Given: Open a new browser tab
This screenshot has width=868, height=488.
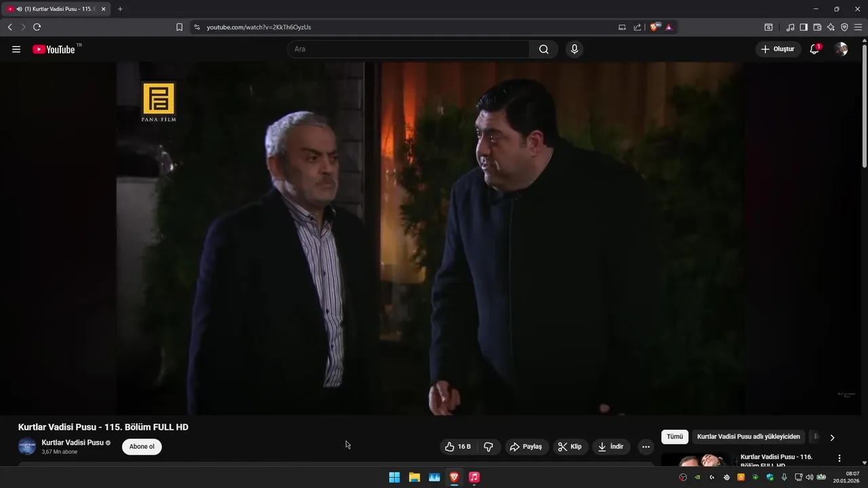Looking at the screenshot, I should click(120, 9).
